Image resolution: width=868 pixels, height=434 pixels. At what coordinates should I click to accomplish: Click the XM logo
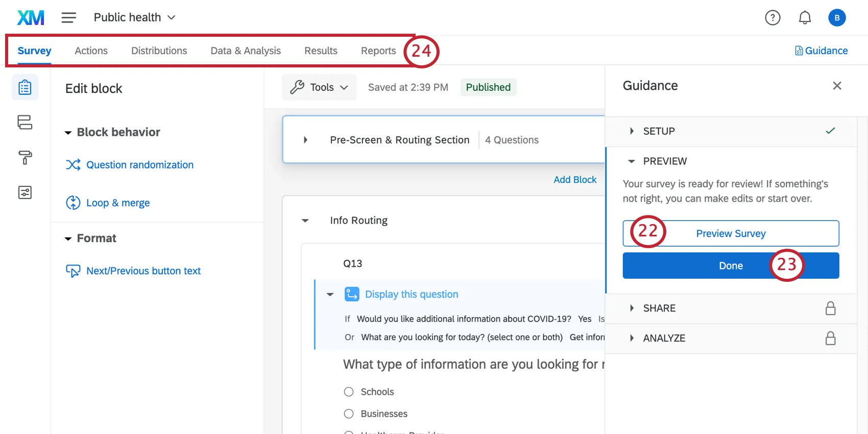tap(31, 18)
